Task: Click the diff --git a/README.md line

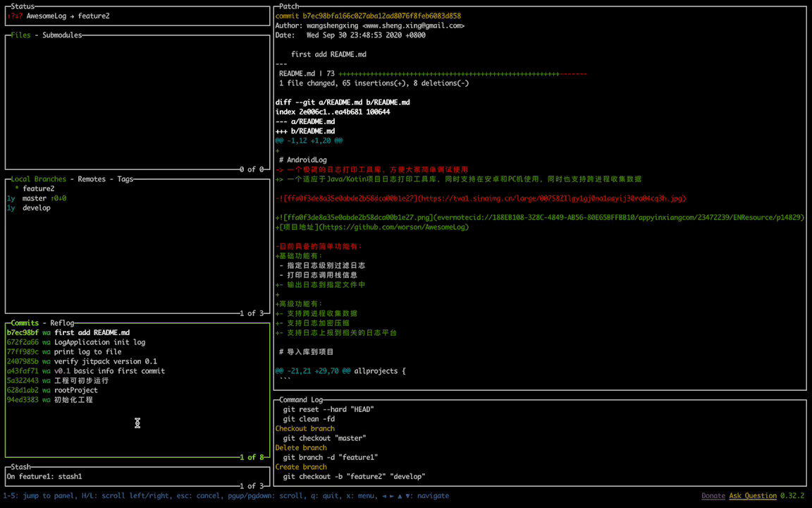Action: click(343, 102)
